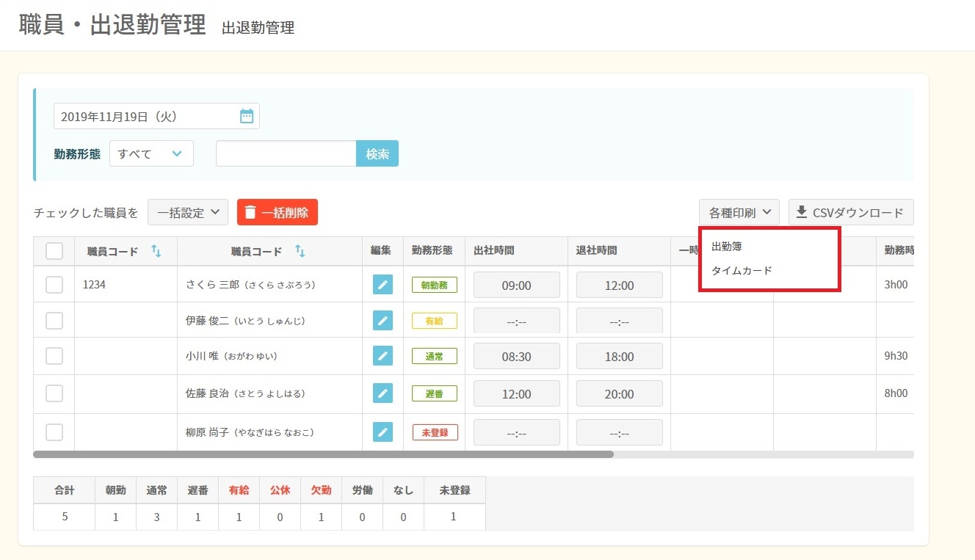Click 12:00 退社時間 for さくら 三郎
The image size is (975, 560).
(x=620, y=285)
